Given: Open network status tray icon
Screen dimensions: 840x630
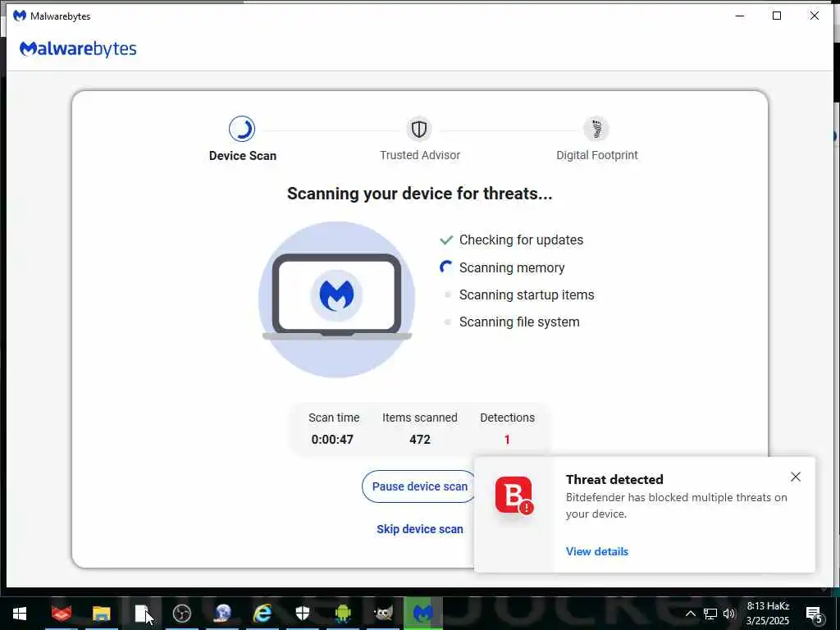Looking at the screenshot, I should 710,614.
